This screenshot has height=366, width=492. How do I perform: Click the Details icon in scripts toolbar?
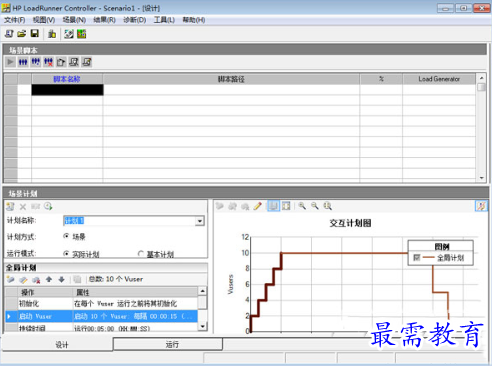click(74, 62)
